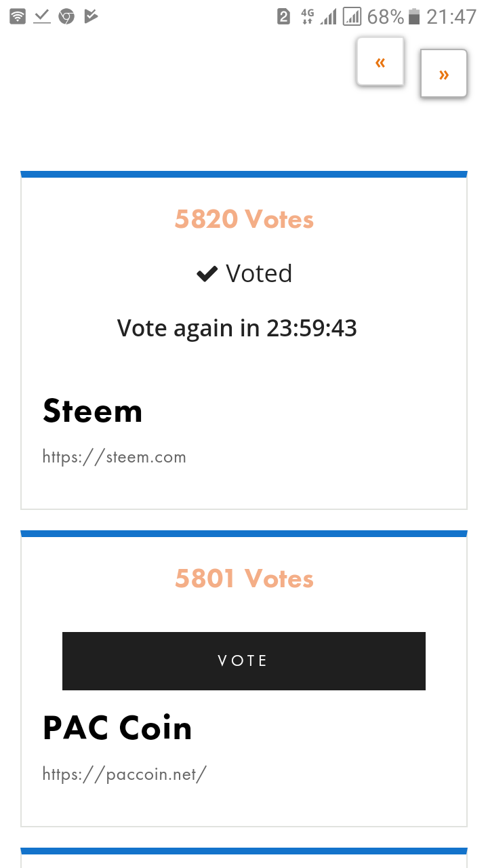Tap the Voted checkmark icon

click(x=207, y=274)
